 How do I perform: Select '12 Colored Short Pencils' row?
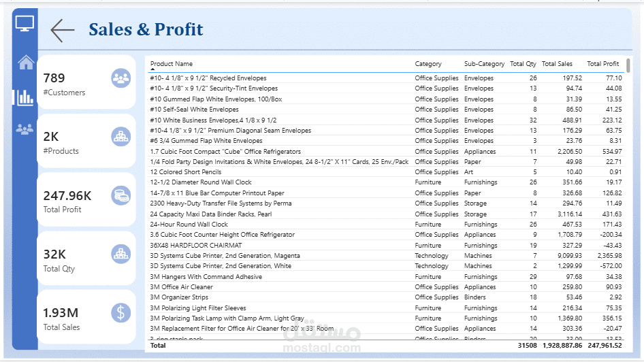(386, 172)
